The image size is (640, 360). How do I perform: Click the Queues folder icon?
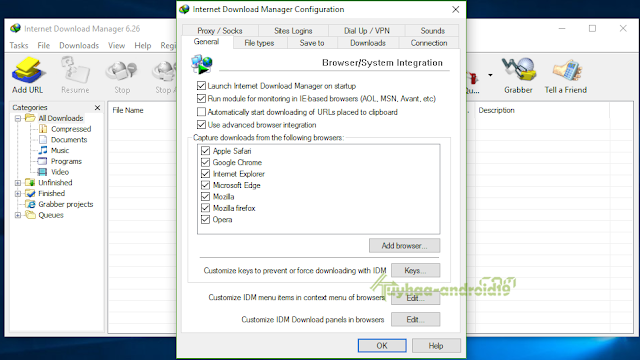click(x=30, y=215)
